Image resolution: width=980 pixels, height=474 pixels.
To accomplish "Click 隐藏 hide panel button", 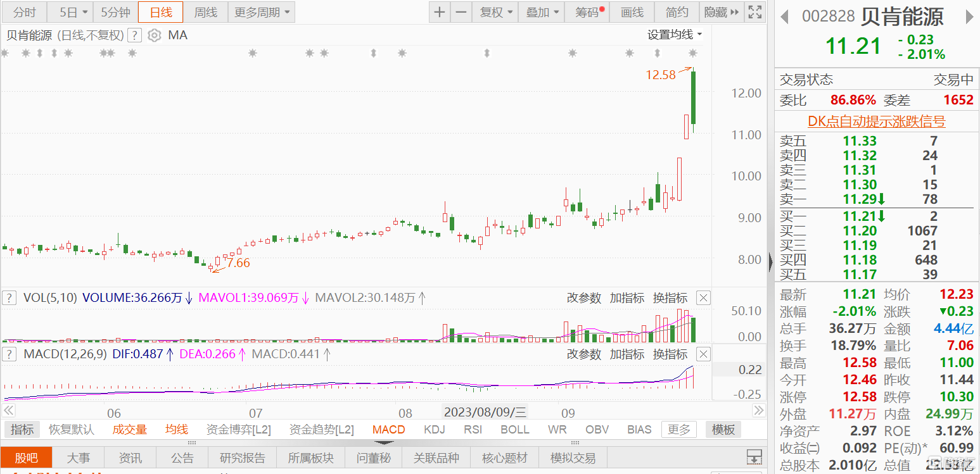I will [x=722, y=12].
